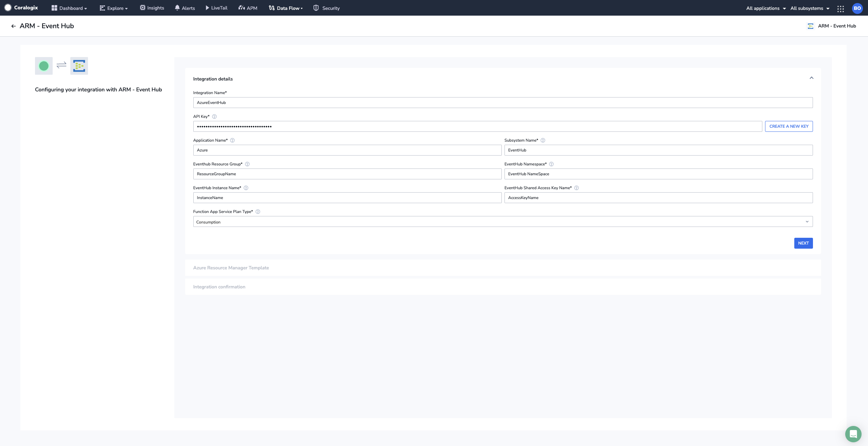The height and width of the screenshot is (446, 868).
Task: Show help for API Key
Action: [x=214, y=117]
